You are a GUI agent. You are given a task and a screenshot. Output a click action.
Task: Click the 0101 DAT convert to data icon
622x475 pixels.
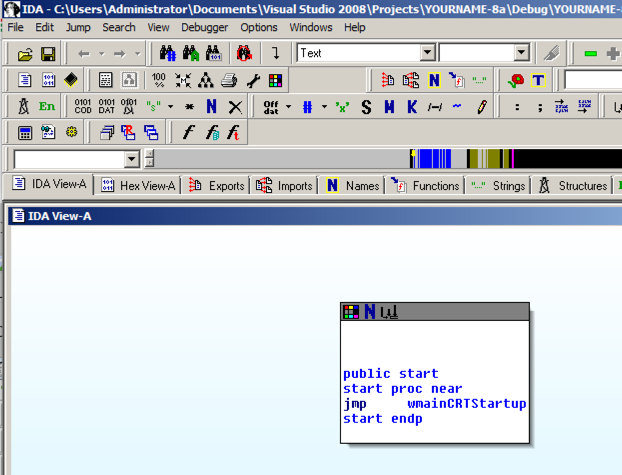click(106, 106)
